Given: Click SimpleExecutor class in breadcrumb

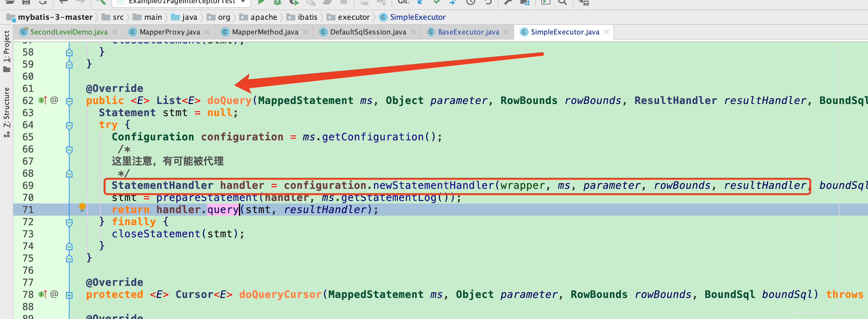Looking at the screenshot, I should click(412, 17).
